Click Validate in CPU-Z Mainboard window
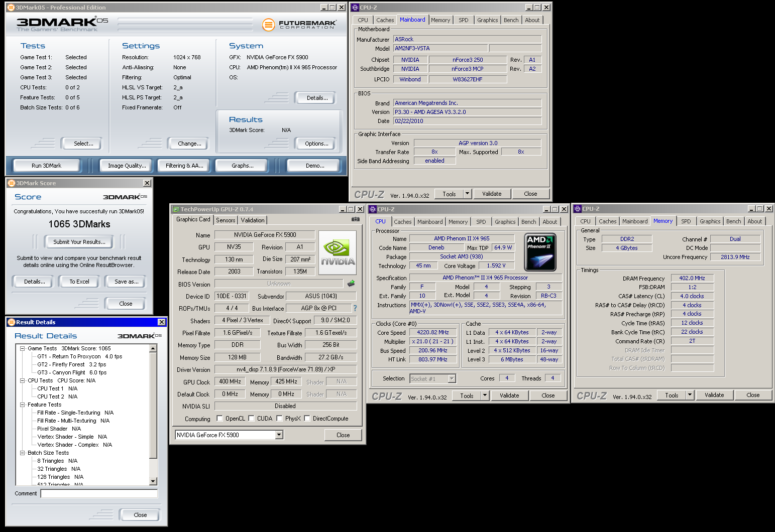This screenshot has height=532, width=775. [492, 194]
